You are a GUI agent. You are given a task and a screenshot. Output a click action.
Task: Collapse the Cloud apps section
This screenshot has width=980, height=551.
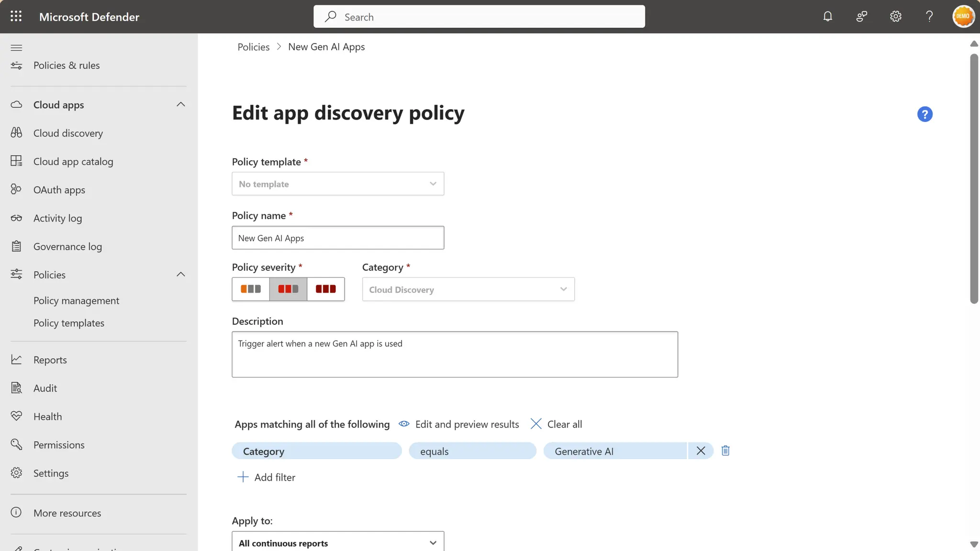coord(180,104)
